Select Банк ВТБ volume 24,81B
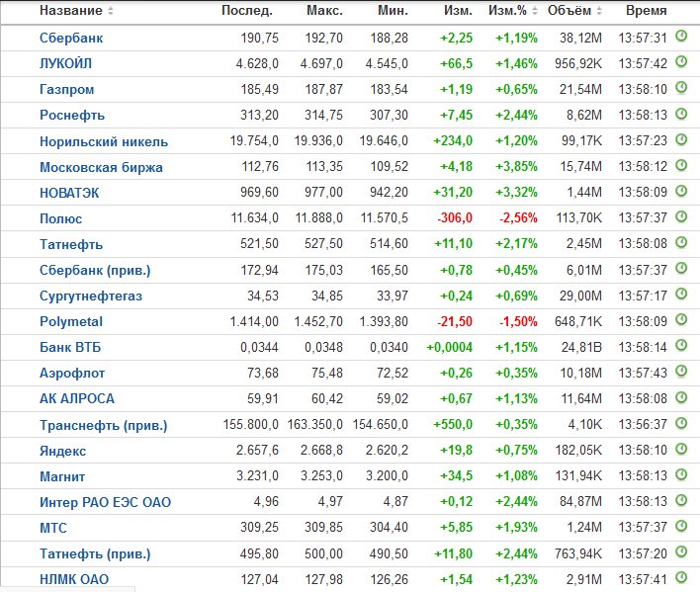This screenshot has height=592, width=700. point(581,347)
